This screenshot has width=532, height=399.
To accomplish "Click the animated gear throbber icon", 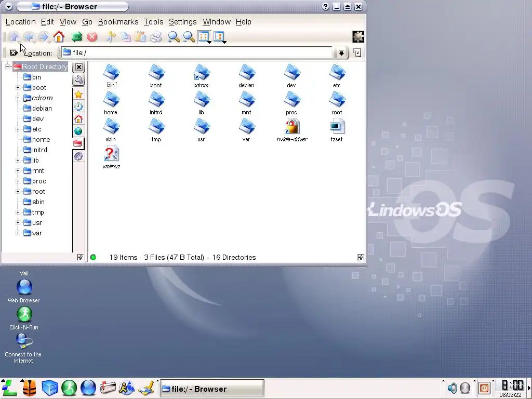I will (x=358, y=37).
